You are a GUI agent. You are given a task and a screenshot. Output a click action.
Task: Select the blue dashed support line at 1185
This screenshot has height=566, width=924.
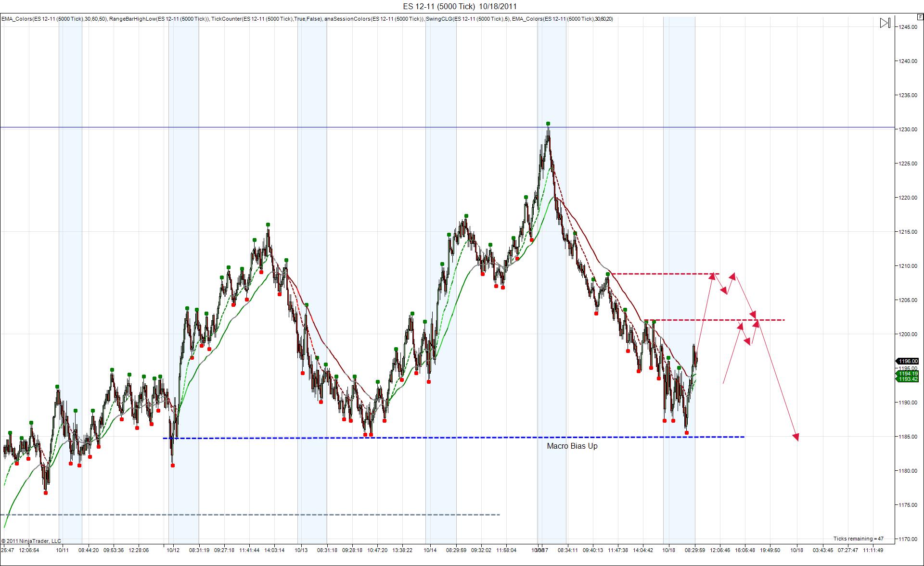point(453,438)
